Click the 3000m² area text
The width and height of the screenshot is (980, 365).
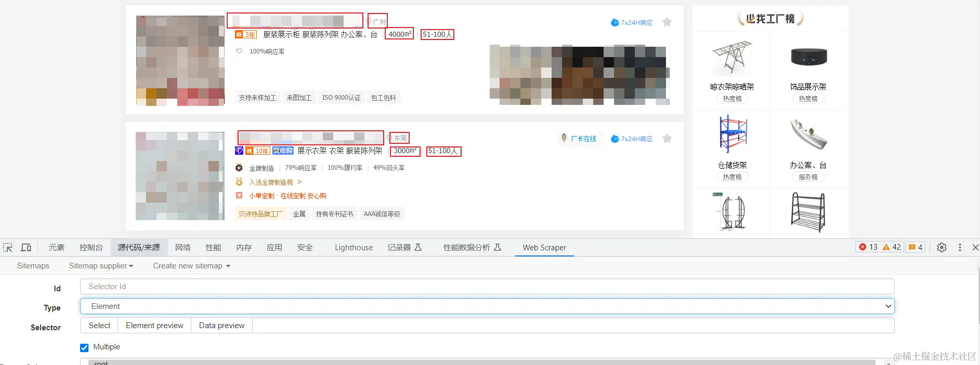point(405,151)
